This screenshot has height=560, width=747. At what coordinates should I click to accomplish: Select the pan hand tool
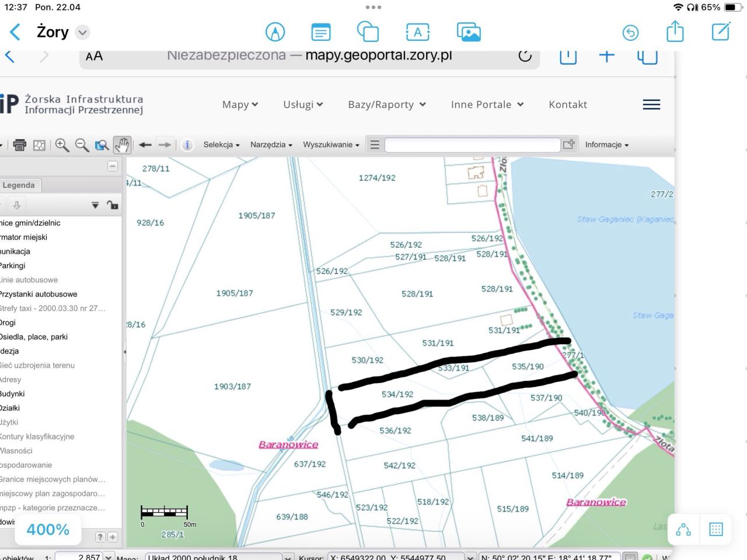tap(122, 145)
